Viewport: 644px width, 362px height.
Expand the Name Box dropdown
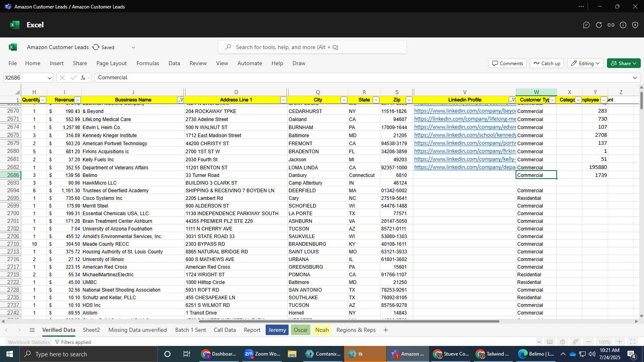coord(50,78)
